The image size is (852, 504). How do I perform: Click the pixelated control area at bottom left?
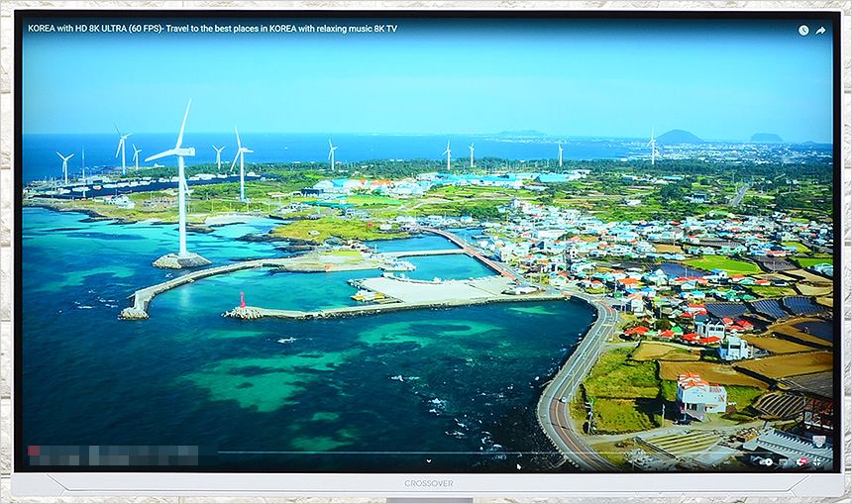click(x=112, y=455)
